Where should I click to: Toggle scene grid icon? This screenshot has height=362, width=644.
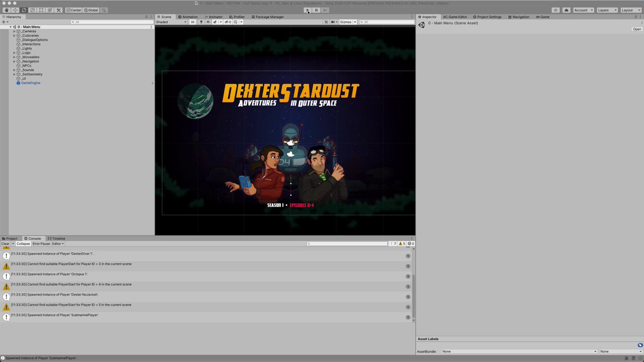[x=236, y=22]
